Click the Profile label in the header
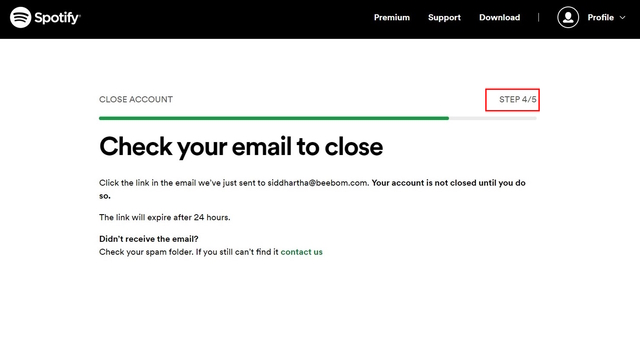This screenshot has width=640, height=361. click(x=600, y=18)
